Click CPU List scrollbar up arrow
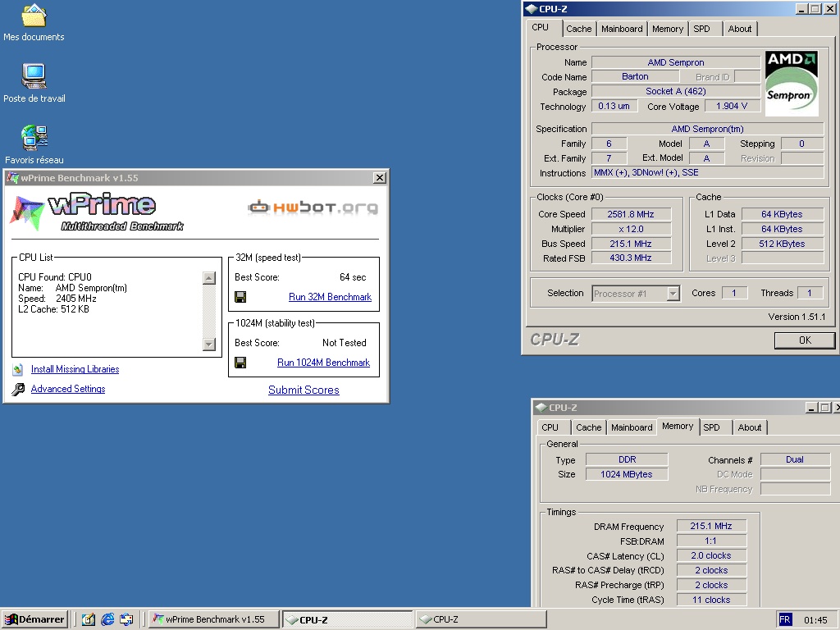The height and width of the screenshot is (630, 840). 209,277
